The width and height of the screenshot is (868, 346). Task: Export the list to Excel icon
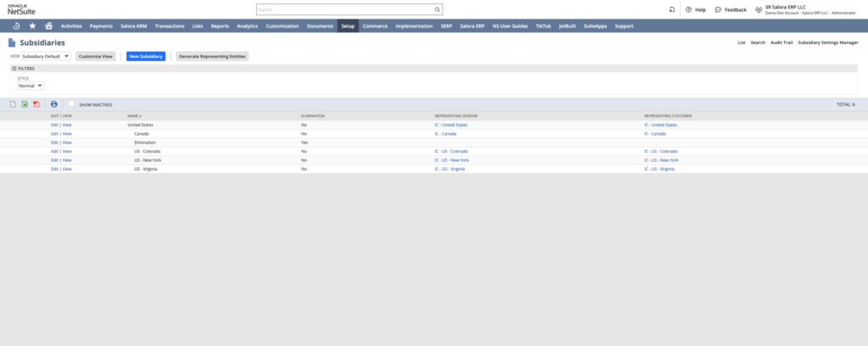(25, 104)
